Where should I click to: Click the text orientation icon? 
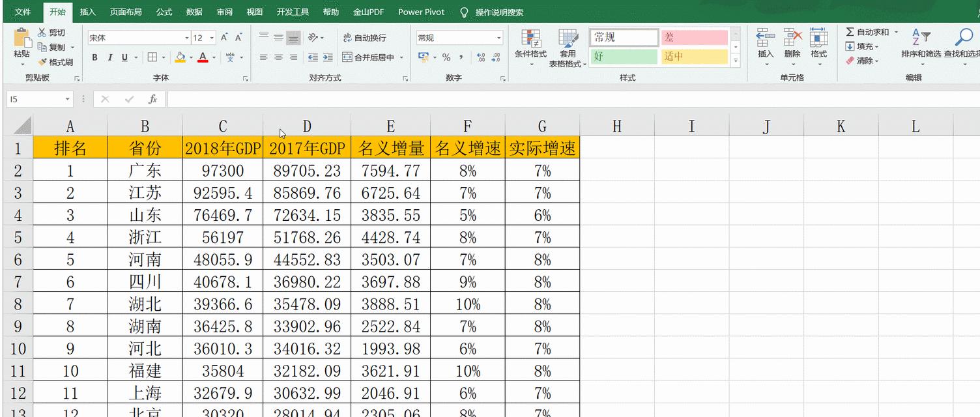(x=313, y=38)
